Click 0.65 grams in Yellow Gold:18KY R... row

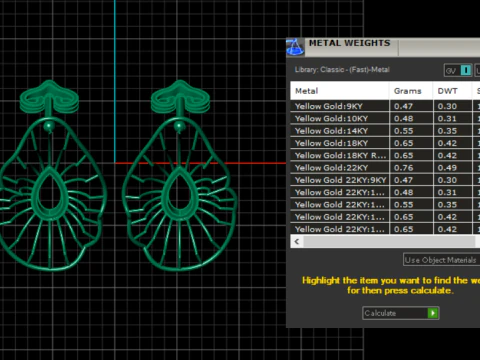[x=403, y=156]
